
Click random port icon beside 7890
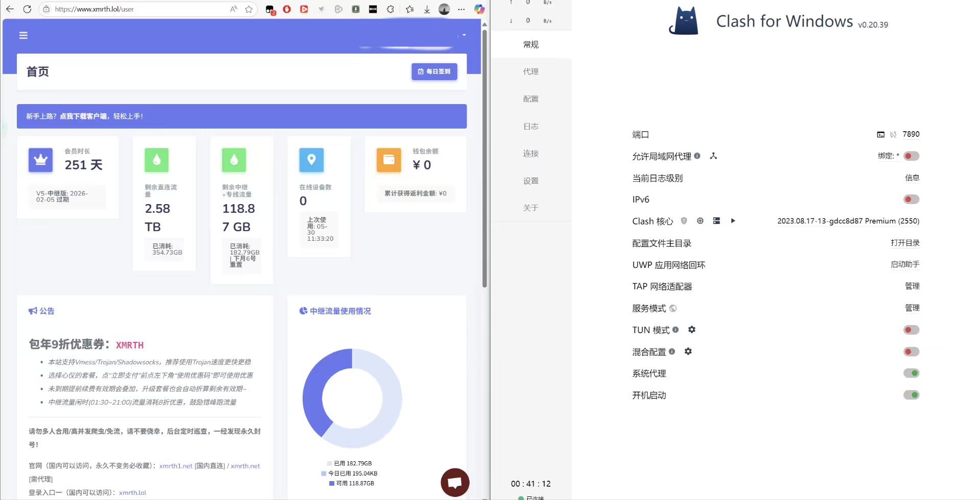893,135
